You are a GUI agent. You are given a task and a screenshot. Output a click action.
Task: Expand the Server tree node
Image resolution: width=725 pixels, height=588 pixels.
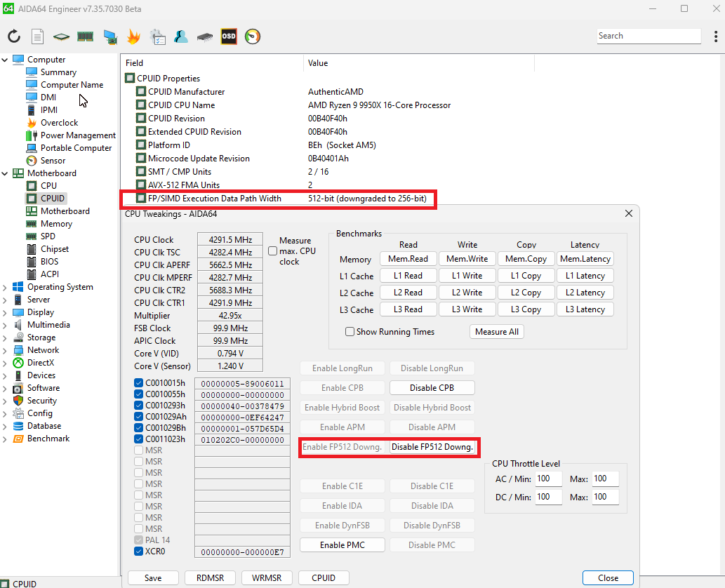click(x=5, y=300)
